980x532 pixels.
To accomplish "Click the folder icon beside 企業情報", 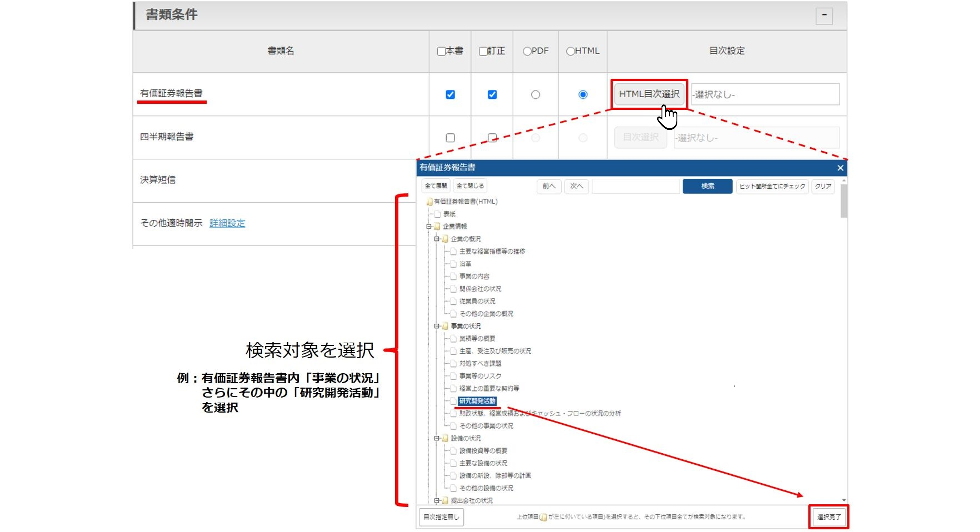I will coord(437,227).
